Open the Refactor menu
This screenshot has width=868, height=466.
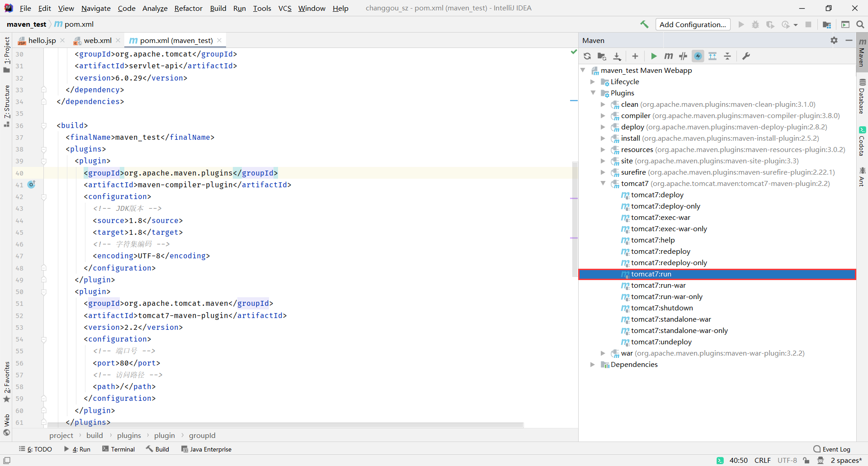[189, 8]
